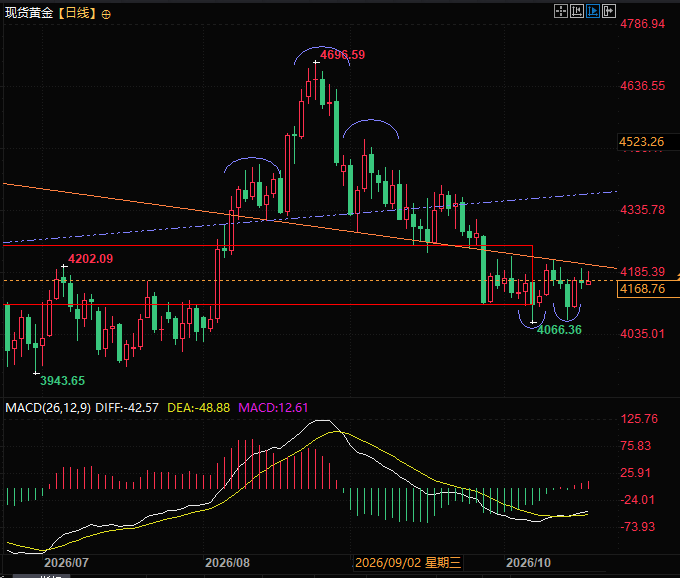Image resolution: width=680 pixels, height=578 pixels.
Task: Click the 4202.09 price annotation
Action: coord(91,259)
